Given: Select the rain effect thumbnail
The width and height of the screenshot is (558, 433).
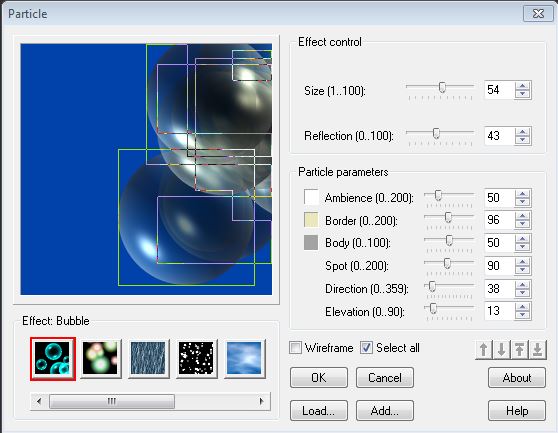Looking at the screenshot, I should tap(148, 359).
